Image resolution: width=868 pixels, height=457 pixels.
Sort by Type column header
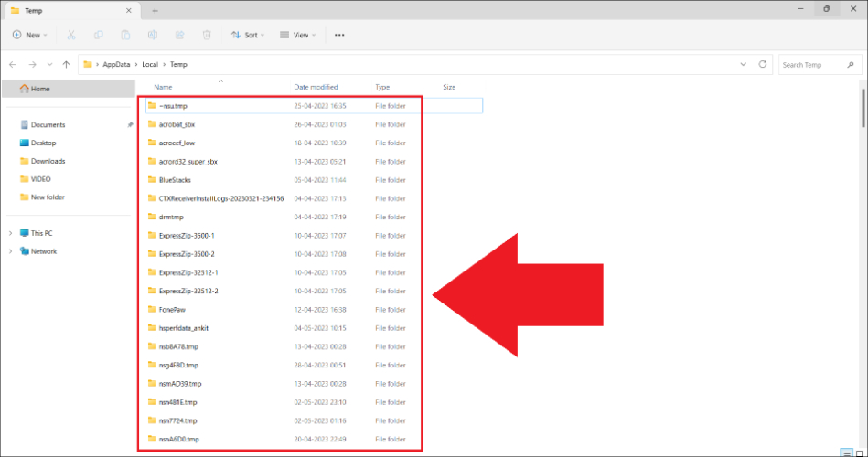382,87
